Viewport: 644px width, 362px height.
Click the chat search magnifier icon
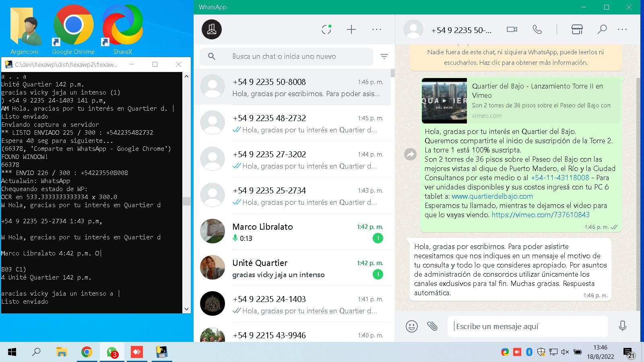pos(212,56)
